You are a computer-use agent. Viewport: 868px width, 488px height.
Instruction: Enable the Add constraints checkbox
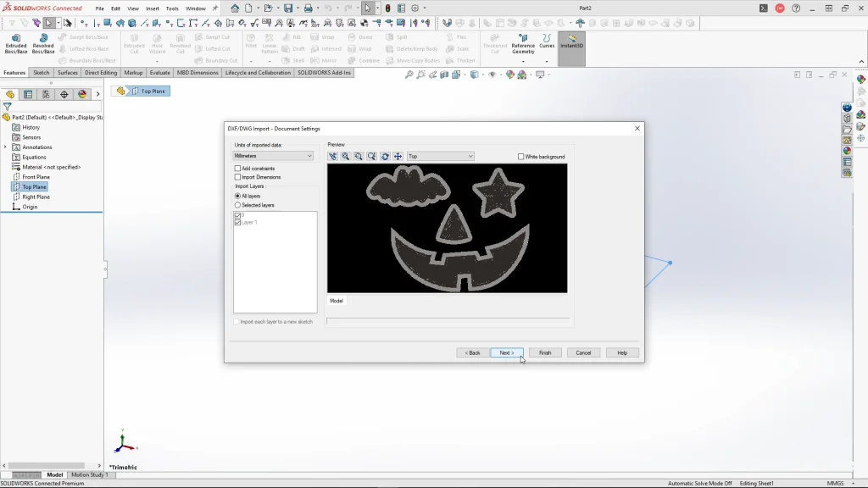point(238,169)
